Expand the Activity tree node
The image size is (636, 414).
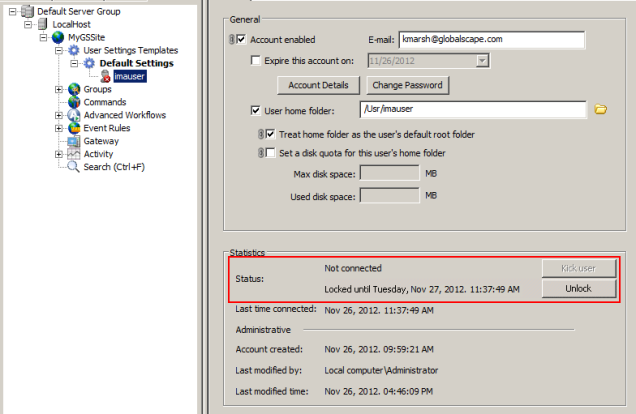coord(59,154)
